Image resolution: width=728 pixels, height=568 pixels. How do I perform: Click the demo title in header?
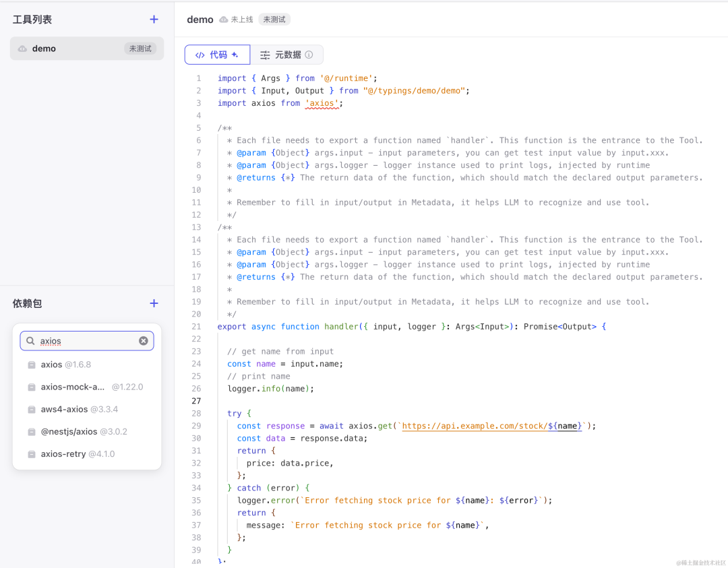[x=200, y=20]
